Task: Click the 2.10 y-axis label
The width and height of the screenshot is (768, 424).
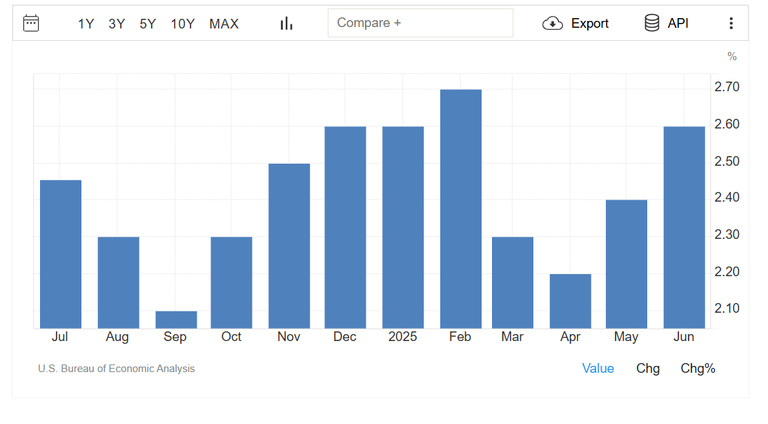Action: [x=727, y=308]
